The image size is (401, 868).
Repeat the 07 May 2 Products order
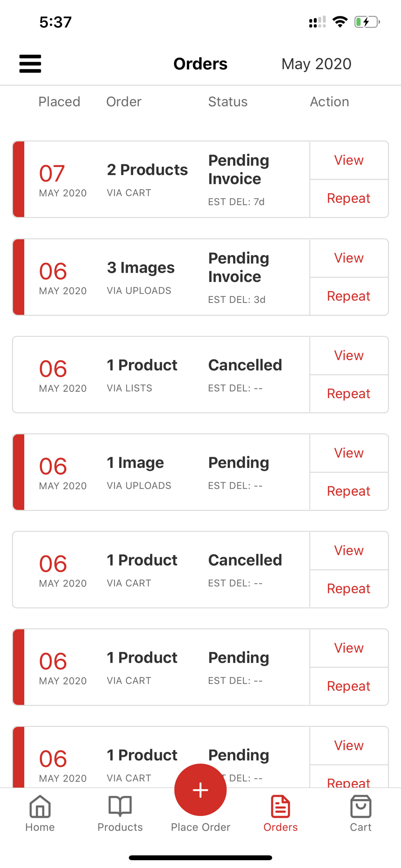click(x=349, y=198)
